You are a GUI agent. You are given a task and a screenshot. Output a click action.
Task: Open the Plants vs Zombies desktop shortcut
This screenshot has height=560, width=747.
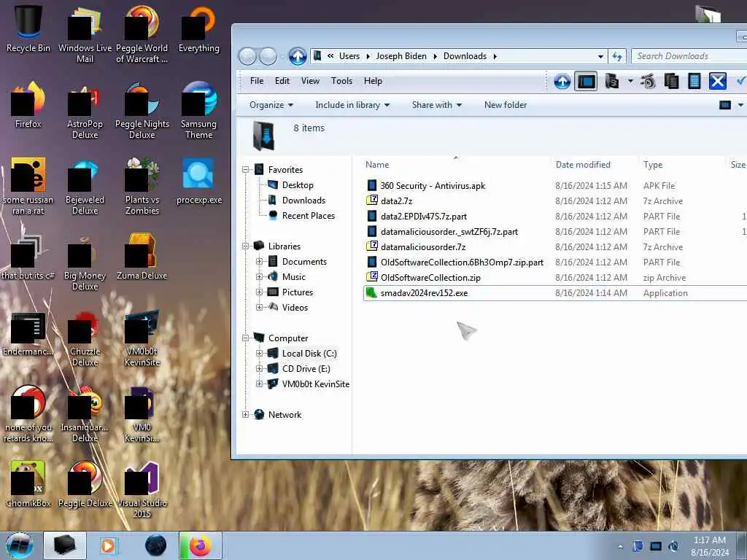tap(142, 186)
